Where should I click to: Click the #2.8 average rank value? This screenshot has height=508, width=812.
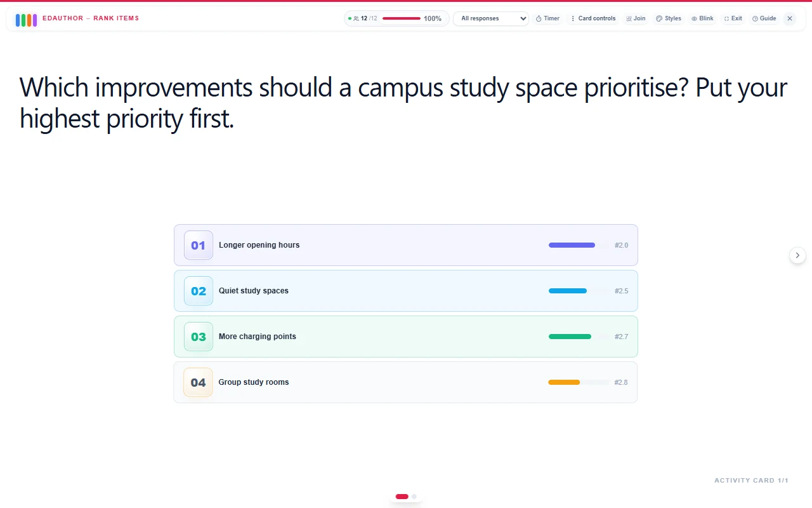coord(621,382)
